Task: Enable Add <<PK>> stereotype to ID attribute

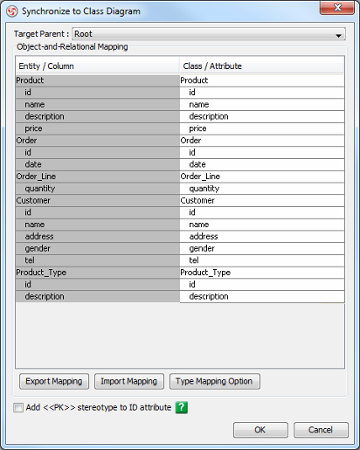Action: pyautogui.click(x=18, y=408)
